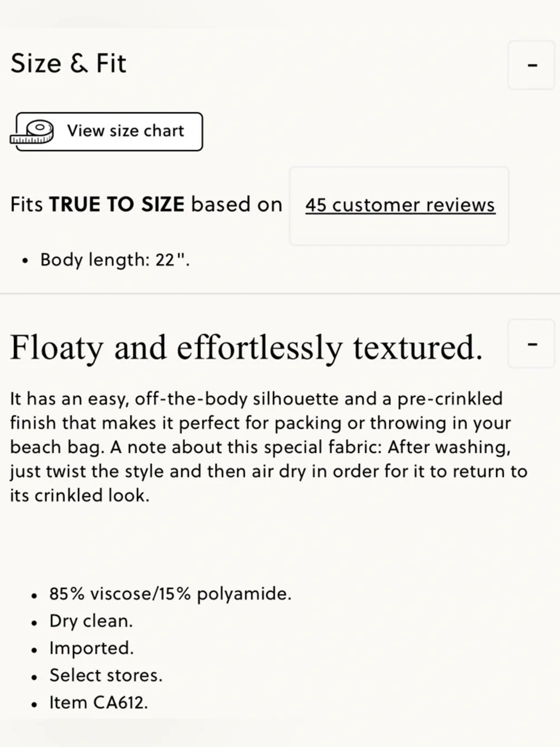This screenshot has height=747, width=560.
Task: Click the word "Fits" before TRUE TO SIZE
Action: 26,205
